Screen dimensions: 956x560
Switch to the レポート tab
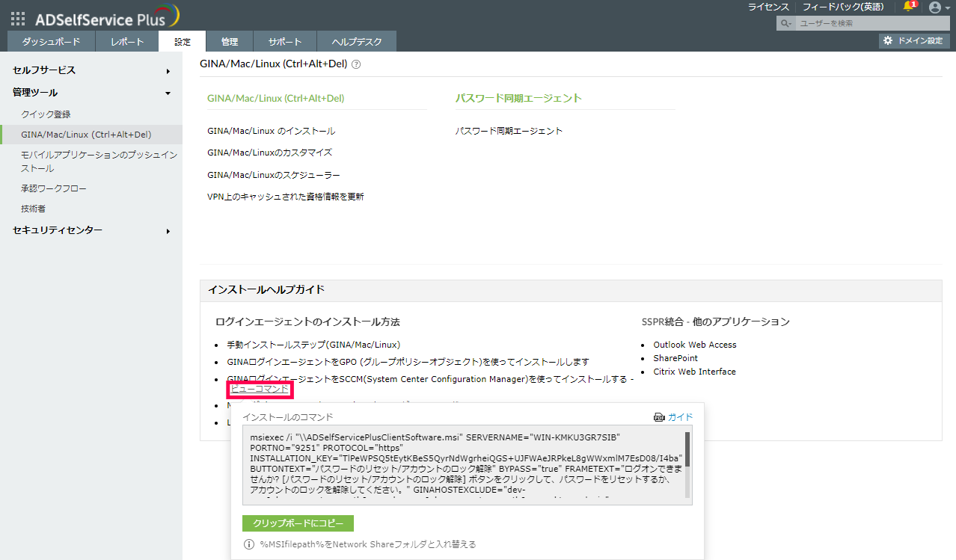point(126,42)
